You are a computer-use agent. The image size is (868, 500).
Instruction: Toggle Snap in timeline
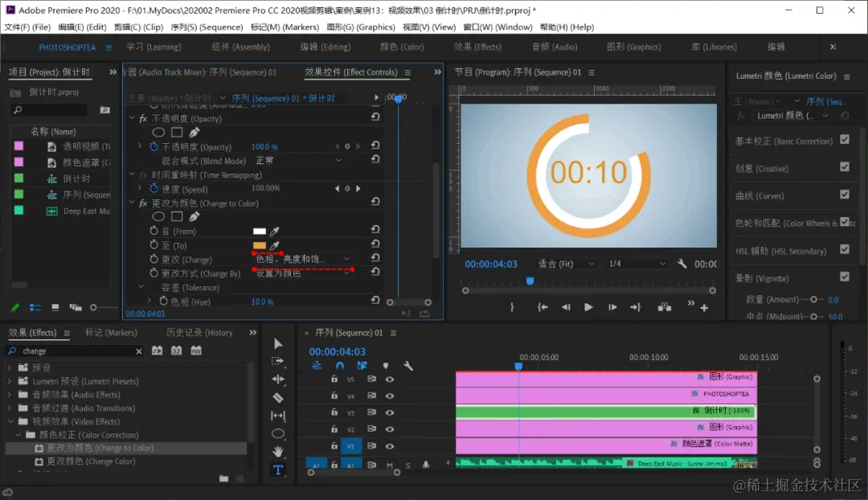340,366
